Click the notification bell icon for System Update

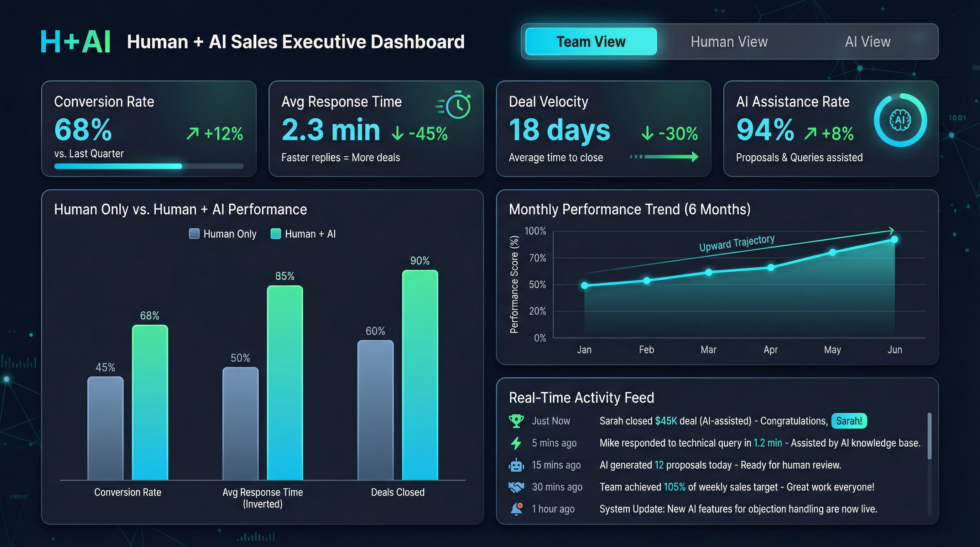pos(516,509)
